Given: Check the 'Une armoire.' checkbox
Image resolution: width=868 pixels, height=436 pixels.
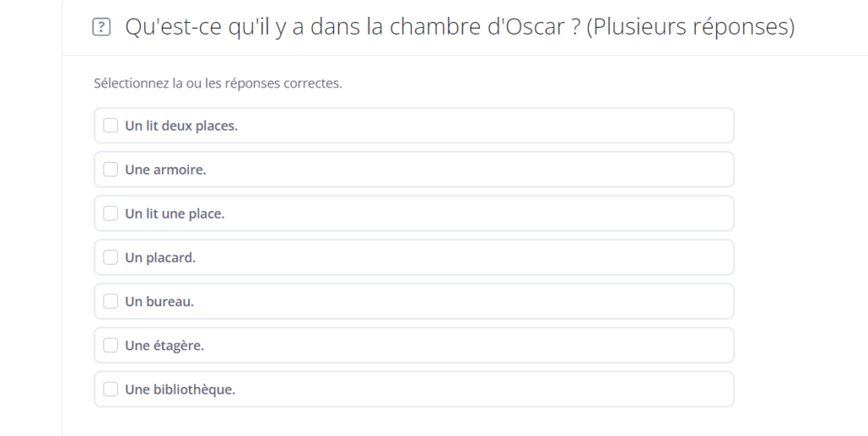Looking at the screenshot, I should (111, 169).
